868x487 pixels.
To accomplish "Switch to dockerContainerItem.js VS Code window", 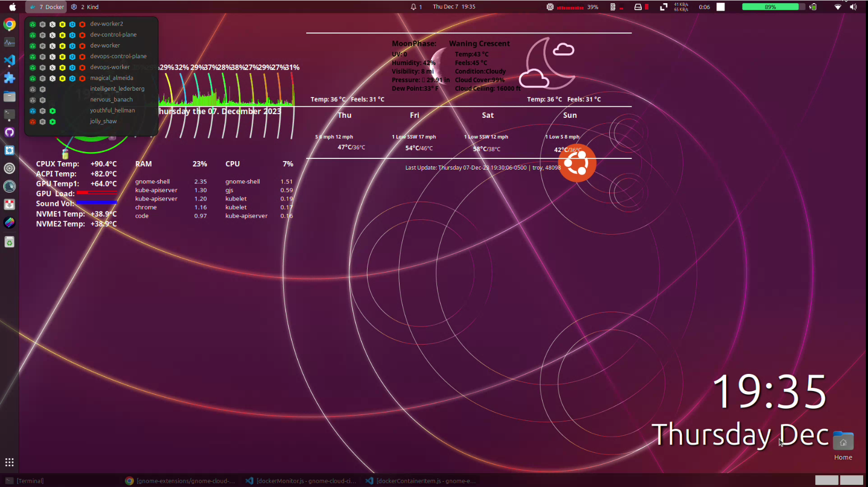I will click(421, 481).
